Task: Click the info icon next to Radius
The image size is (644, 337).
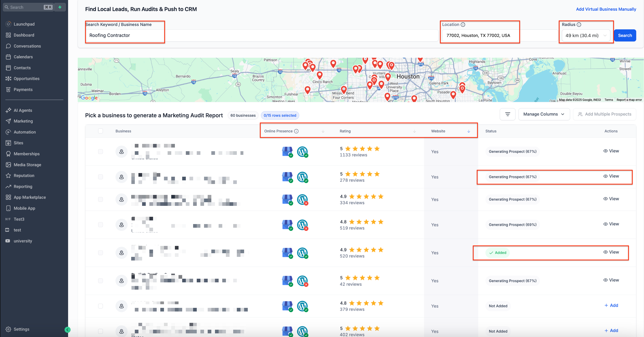Action: pos(579,25)
